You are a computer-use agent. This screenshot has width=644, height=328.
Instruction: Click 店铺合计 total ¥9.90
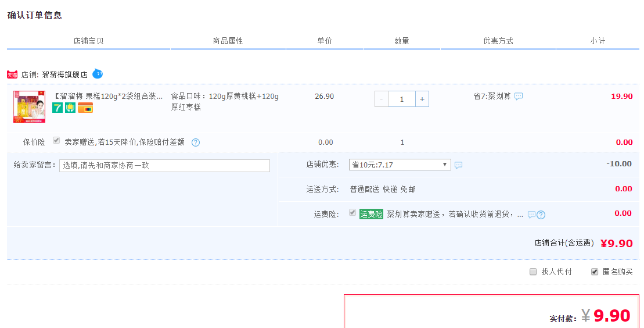tap(617, 243)
